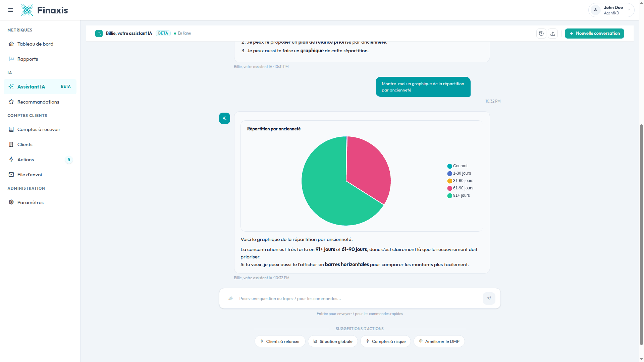
Task: Click the user message bubble about graphique
Action: 423,87
